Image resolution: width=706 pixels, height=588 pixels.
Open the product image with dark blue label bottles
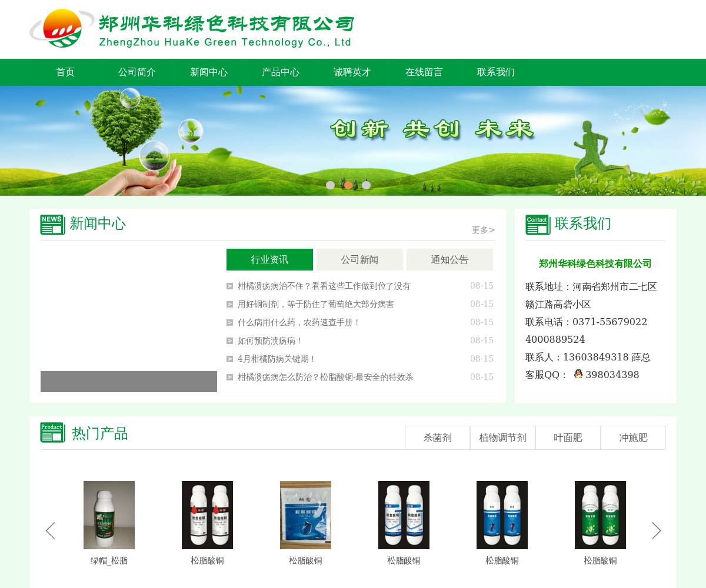(502, 515)
